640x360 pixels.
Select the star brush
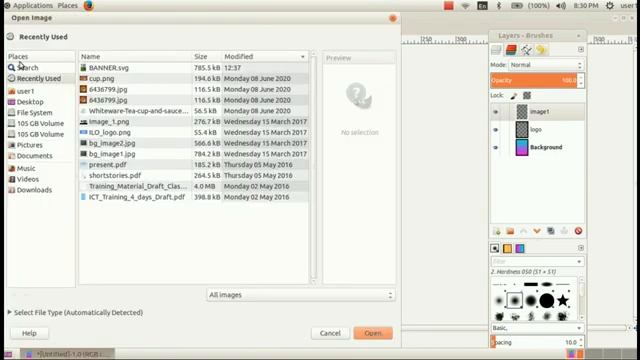(x=563, y=301)
